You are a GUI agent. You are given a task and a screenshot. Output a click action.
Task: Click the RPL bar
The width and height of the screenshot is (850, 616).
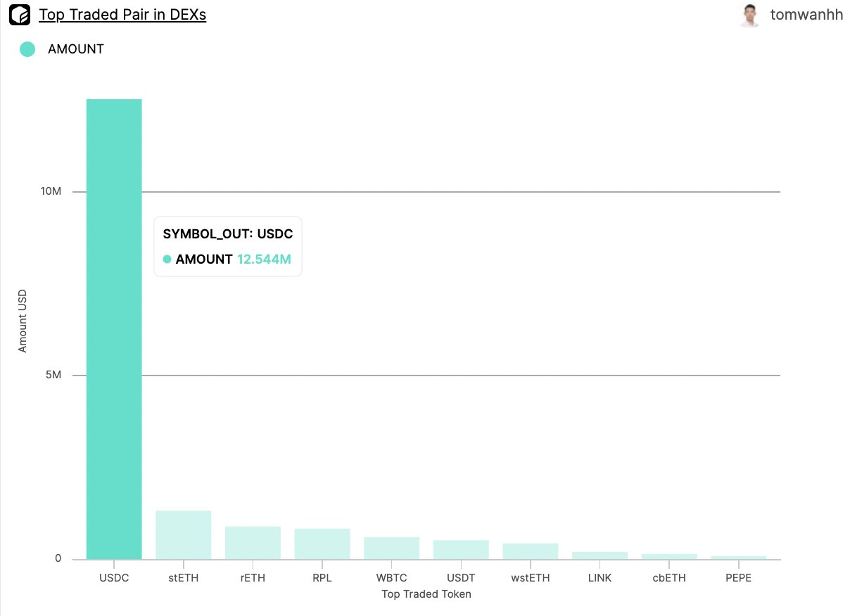(x=322, y=544)
